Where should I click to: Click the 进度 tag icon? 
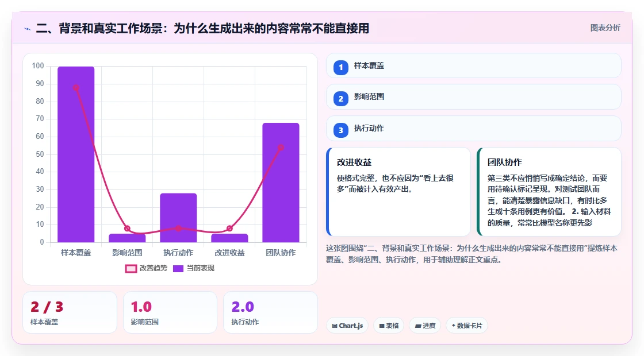(x=418, y=326)
